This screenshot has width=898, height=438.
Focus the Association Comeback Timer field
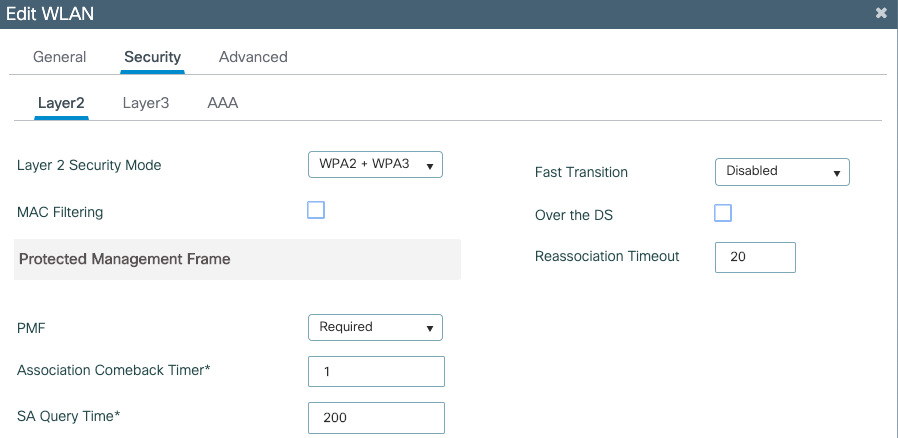click(x=376, y=371)
